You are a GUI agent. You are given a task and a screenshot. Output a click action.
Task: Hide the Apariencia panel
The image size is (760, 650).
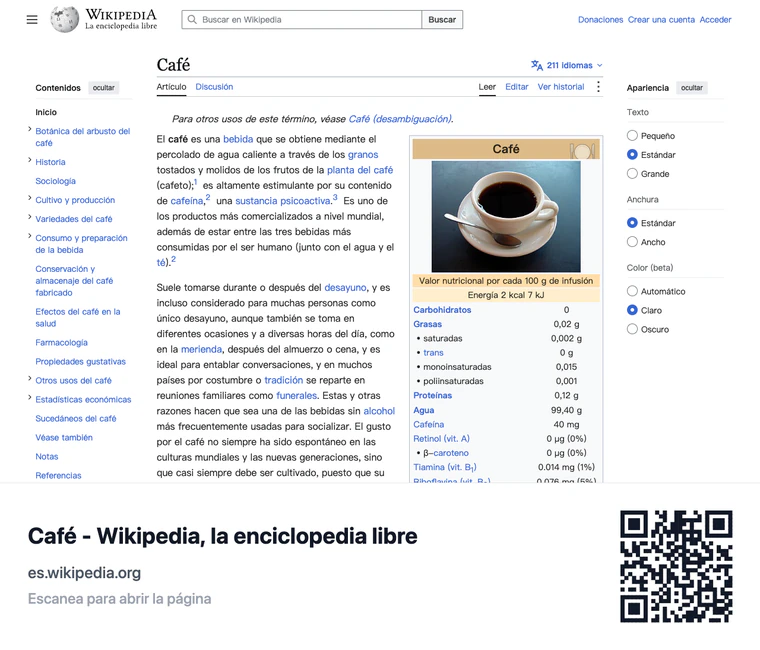pyautogui.click(x=692, y=88)
